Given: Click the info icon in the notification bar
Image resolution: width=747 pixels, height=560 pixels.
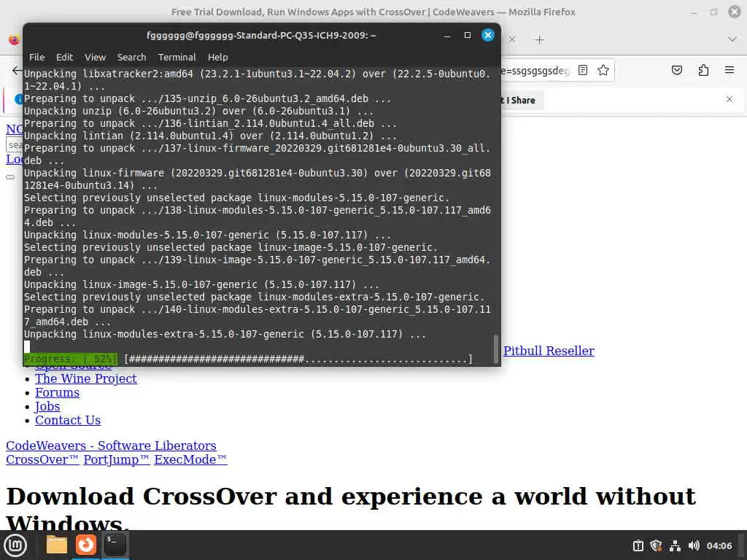Looking at the screenshot, I should coord(18,99).
